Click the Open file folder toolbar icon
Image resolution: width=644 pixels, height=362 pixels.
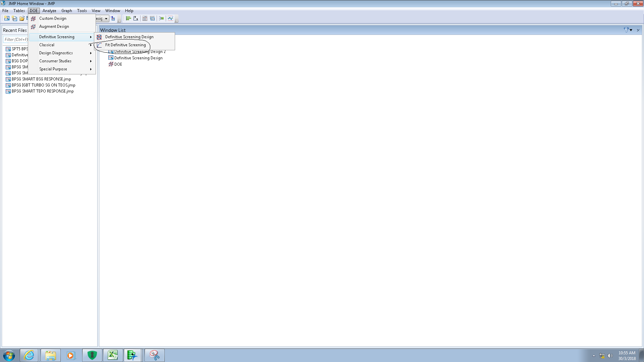(22, 18)
